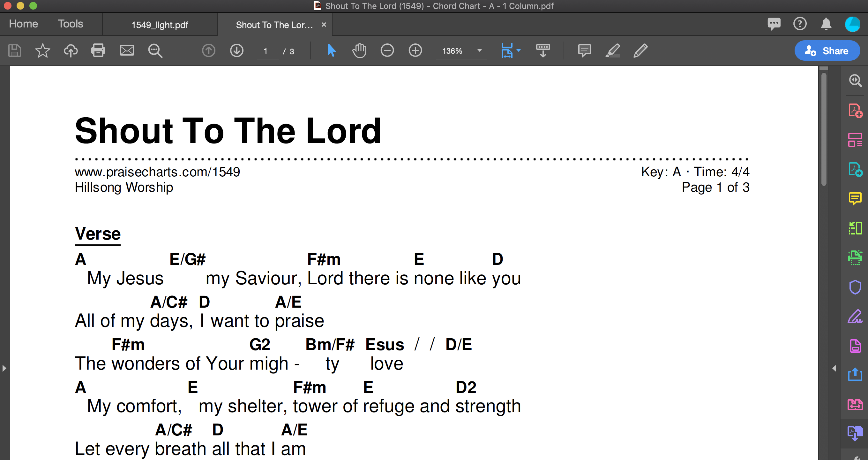Toggle the highlighter text tool

pos(612,50)
